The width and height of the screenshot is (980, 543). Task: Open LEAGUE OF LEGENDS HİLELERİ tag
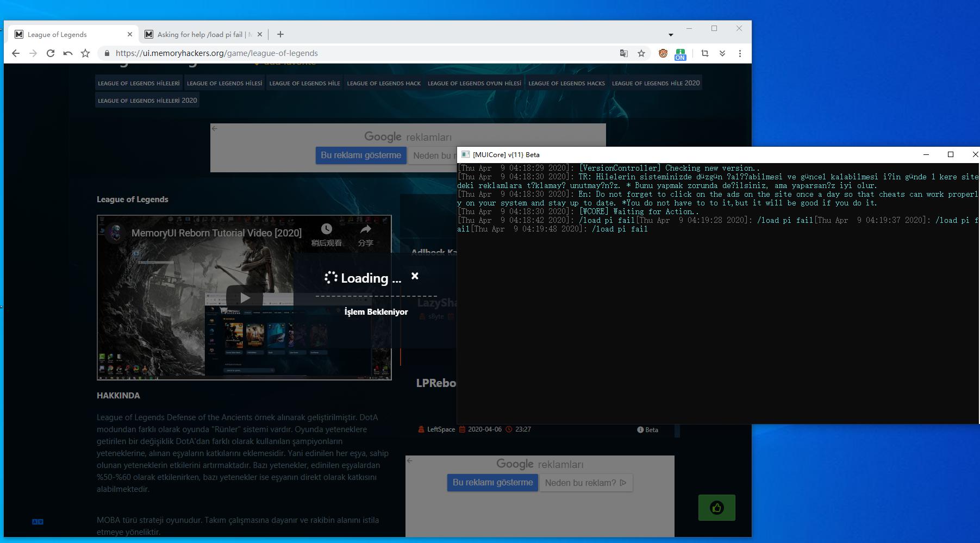point(139,83)
